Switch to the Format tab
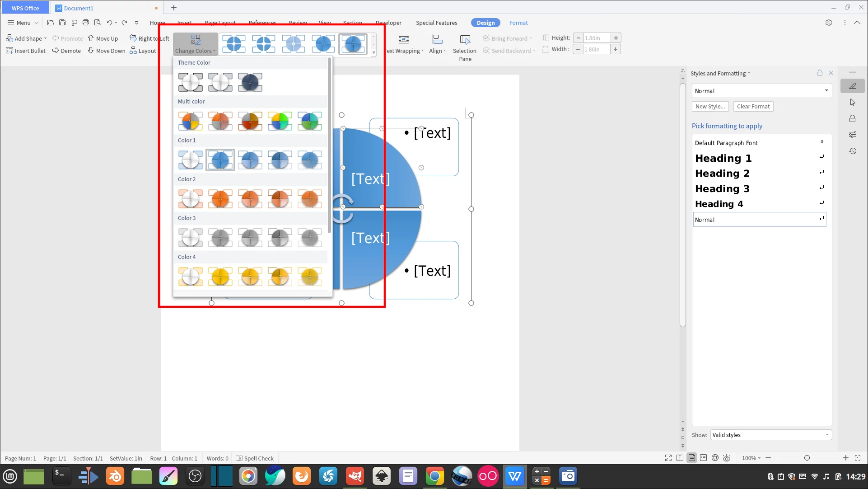This screenshot has height=489, width=868. (x=518, y=23)
